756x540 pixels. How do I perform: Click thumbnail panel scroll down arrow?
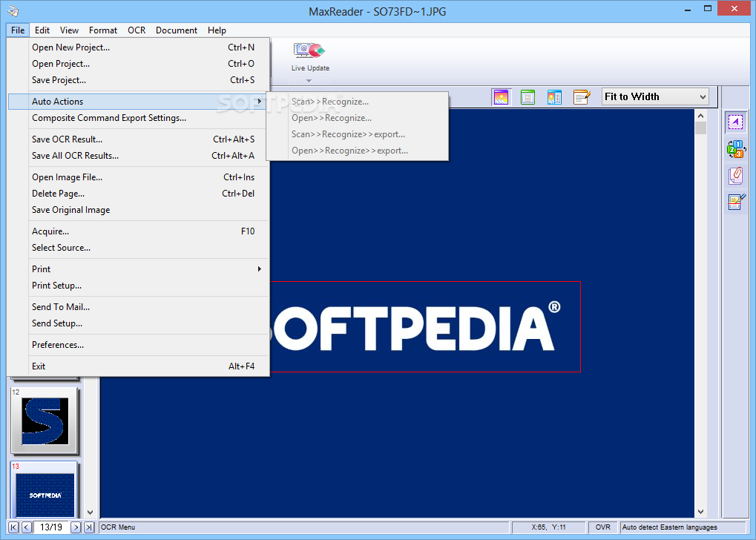pos(91,512)
